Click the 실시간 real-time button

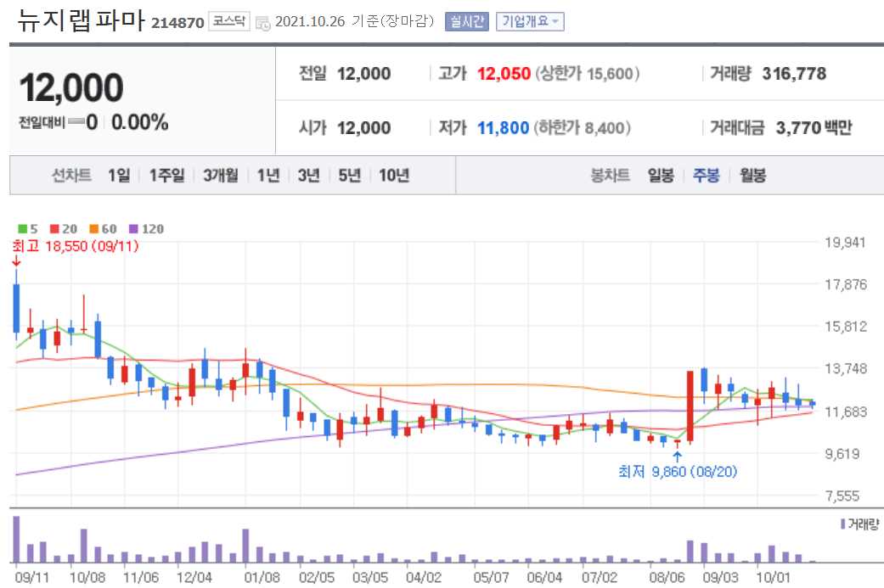[466, 21]
